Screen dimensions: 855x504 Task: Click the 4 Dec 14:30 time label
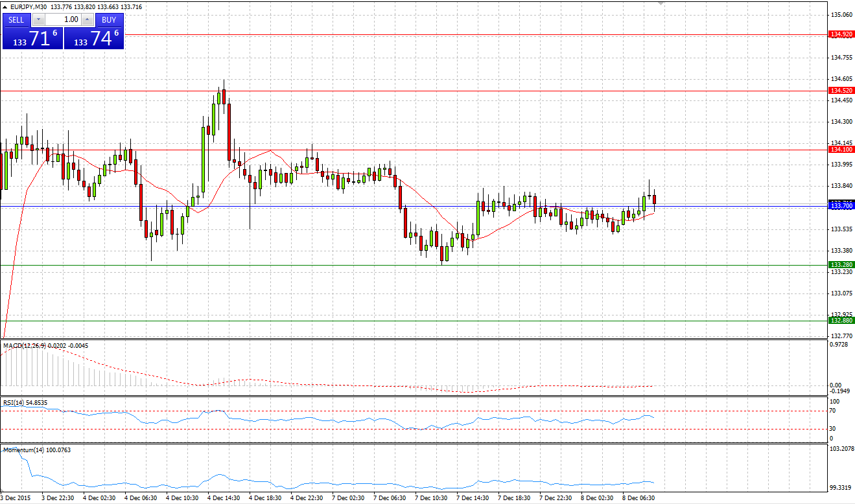click(224, 498)
